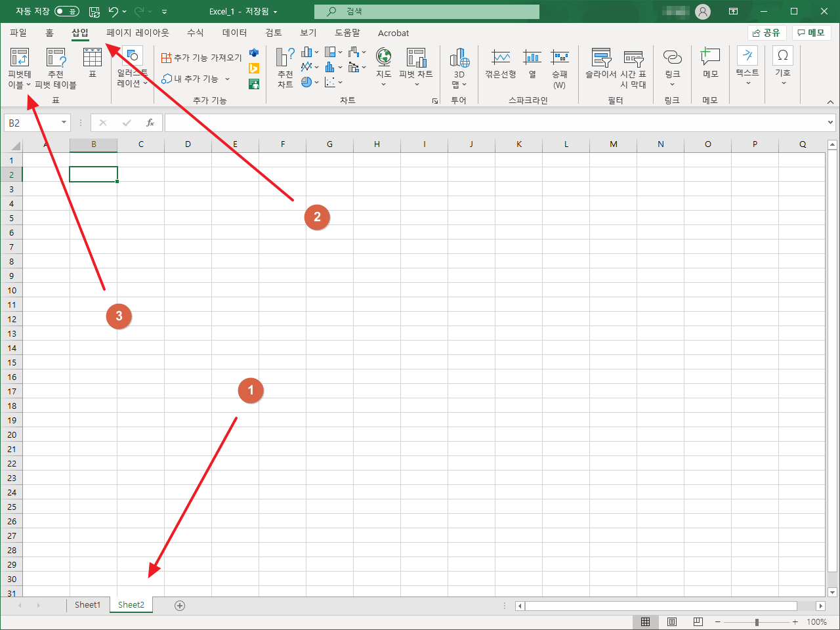Click the Visio Data Visualizer add-in icon
The image size is (840, 630).
pyautogui.click(x=254, y=53)
